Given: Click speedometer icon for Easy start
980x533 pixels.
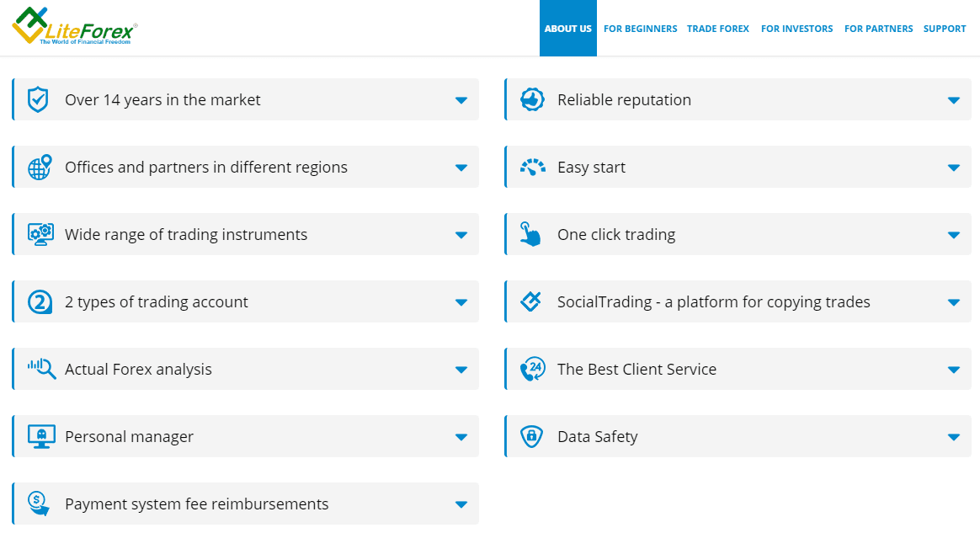Looking at the screenshot, I should [x=532, y=167].
